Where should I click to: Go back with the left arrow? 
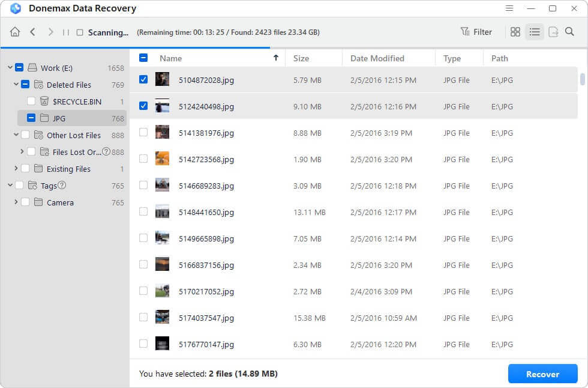[x=32, y=32]
